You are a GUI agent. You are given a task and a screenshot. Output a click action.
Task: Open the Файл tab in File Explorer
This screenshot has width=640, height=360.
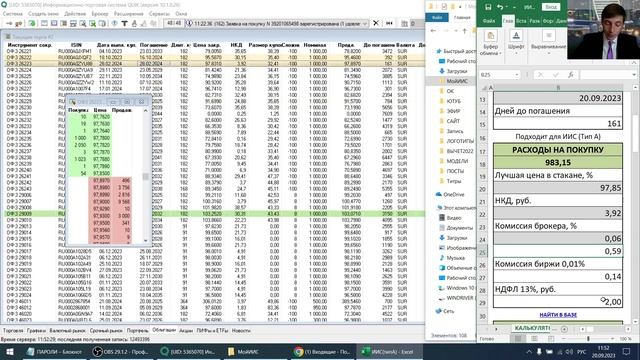[437, 18]
